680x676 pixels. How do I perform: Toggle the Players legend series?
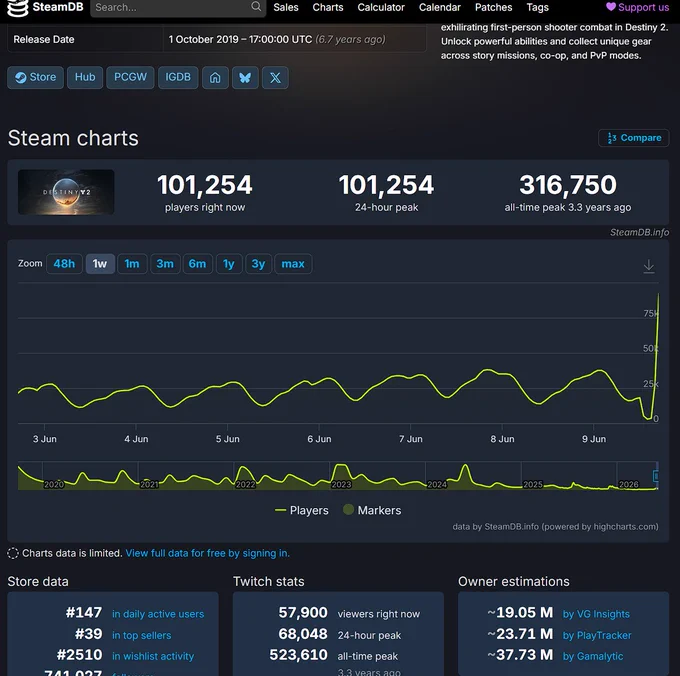(302, 510)
